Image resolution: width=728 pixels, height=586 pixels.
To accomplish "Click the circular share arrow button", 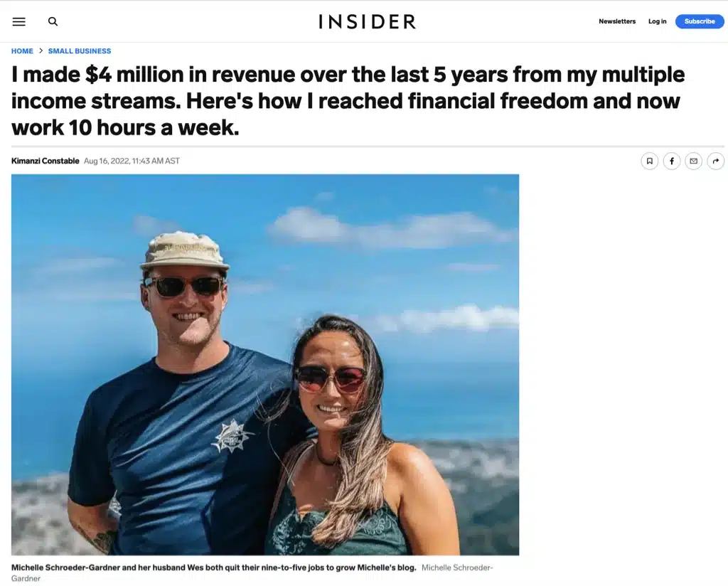I will click(x=715, y=161).
